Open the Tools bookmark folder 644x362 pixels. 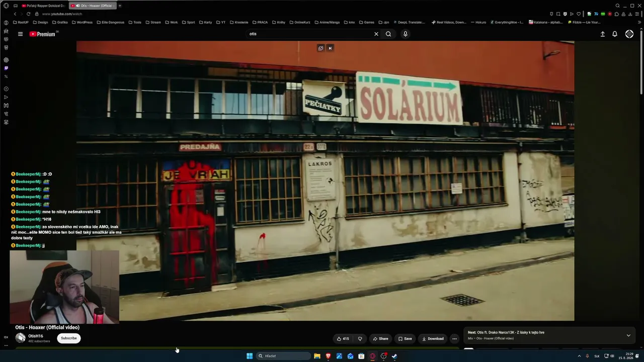tap(134, 23)
